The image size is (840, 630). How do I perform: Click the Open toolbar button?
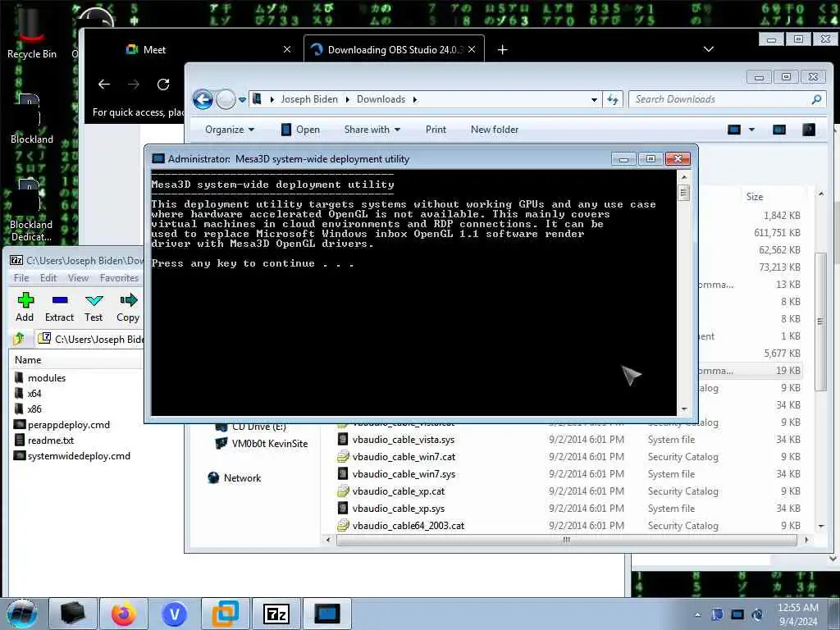tap(300, 130)
